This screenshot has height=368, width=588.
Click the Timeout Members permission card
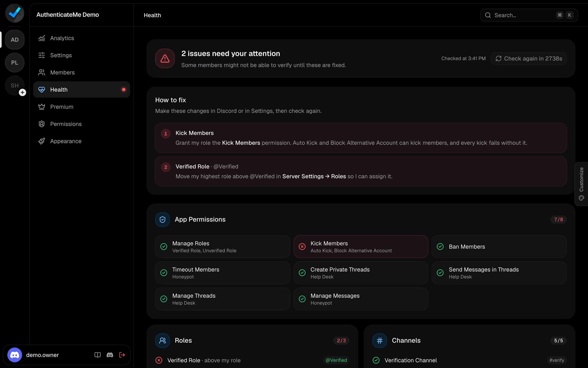click(x=223, y=273)
